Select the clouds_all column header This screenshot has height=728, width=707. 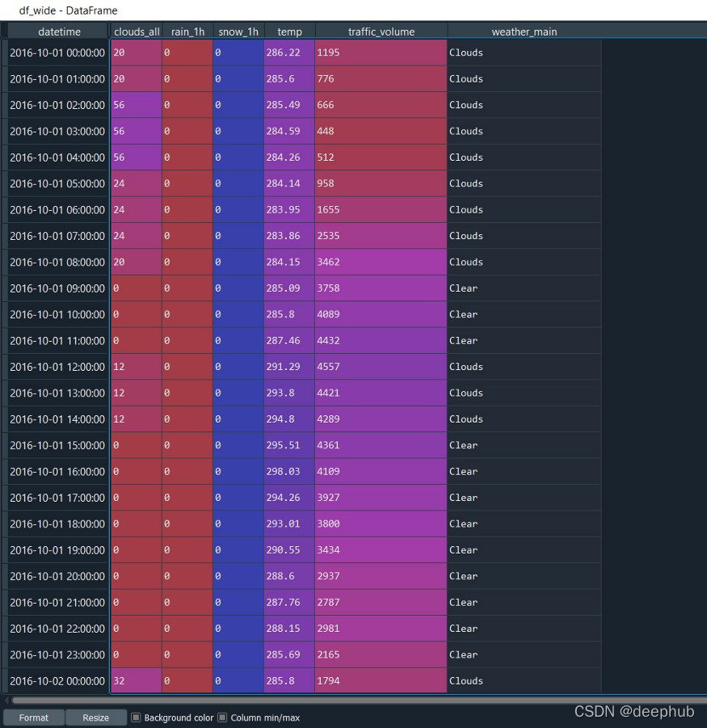pyautogui.click(x=137, y=32)
